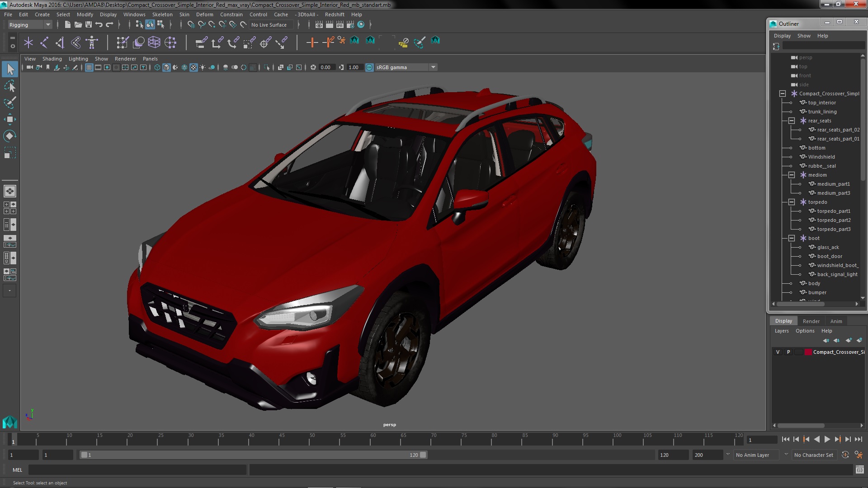
Task: Toggle the viewport grid display icon
Action: [x=89, y=67]
